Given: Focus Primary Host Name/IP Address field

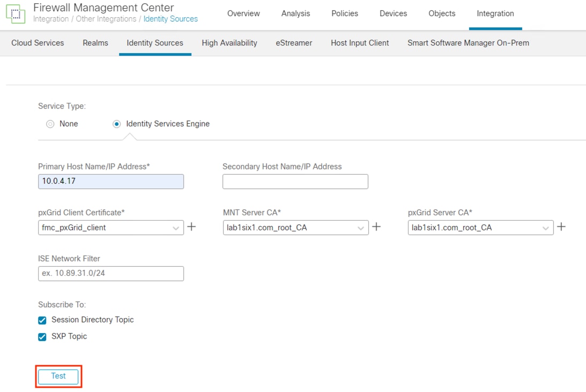Looking at the screenshot, I should click(x=111, y=182).
